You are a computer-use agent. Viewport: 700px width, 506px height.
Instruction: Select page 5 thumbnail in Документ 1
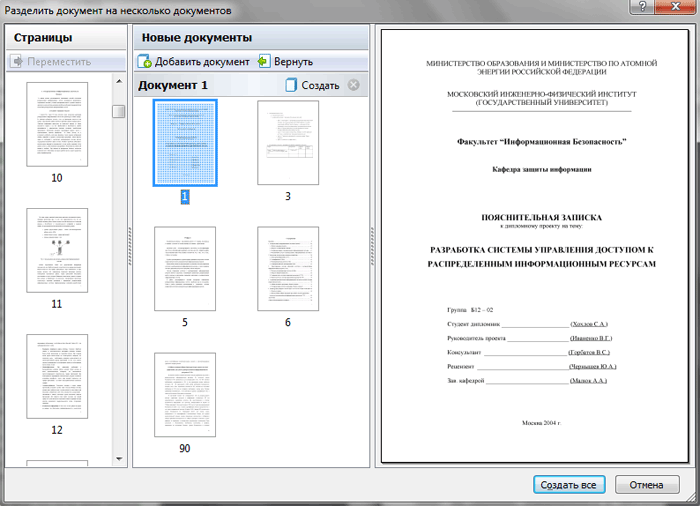(184, 268)
